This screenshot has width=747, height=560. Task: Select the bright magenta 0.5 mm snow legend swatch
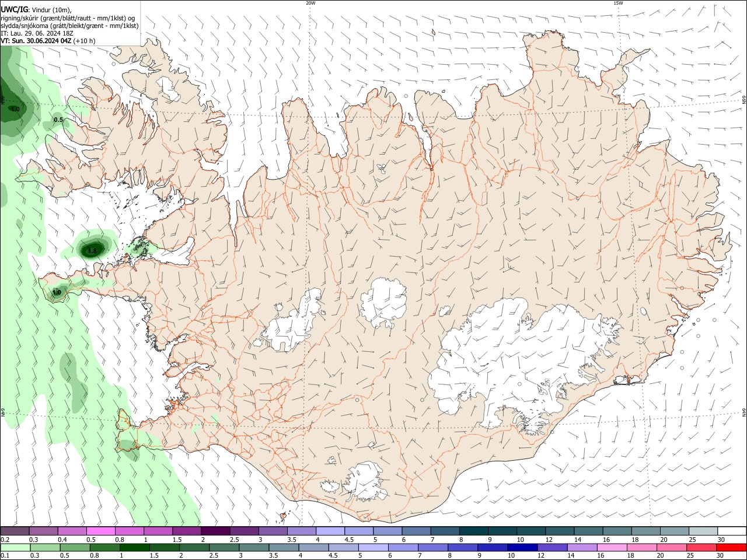tap(100, 531)
